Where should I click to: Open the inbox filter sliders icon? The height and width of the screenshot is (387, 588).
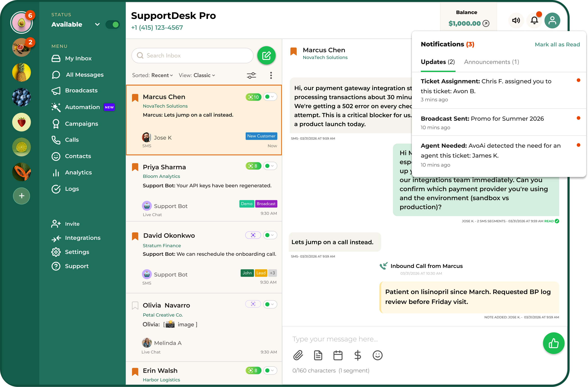tap(251, 75)
